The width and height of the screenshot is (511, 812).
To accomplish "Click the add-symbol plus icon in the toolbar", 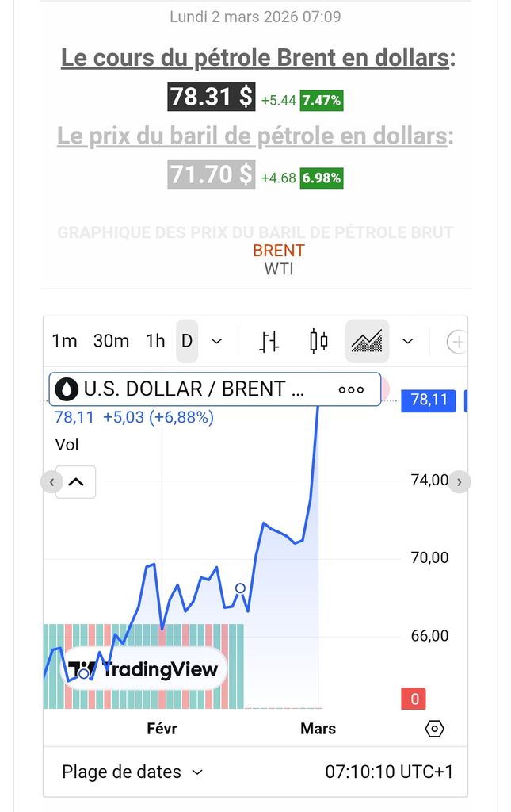I will tap(457, 342).
